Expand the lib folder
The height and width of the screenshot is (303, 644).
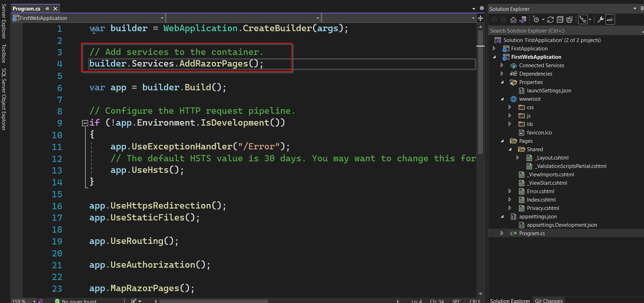510,124
